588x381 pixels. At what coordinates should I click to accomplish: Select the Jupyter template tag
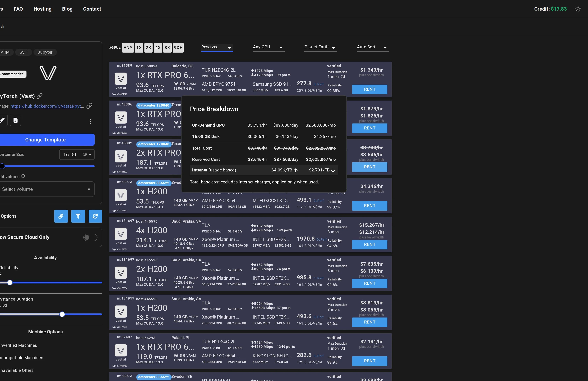tap(45, 52)
